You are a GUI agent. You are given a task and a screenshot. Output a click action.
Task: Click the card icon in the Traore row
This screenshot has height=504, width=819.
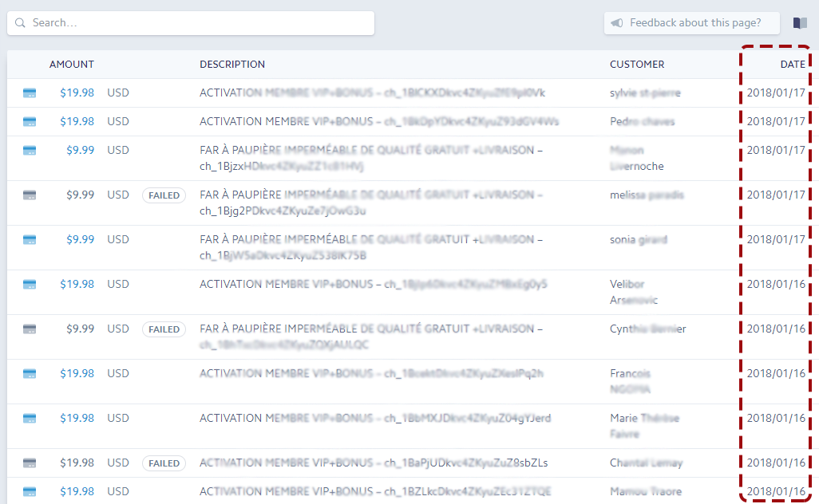(x=30, y=491)
